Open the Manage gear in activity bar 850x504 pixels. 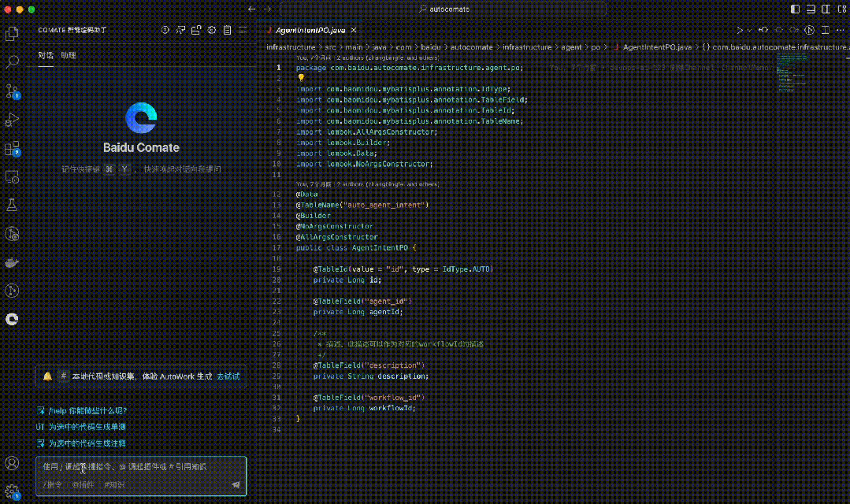click(x=12, y=492)
